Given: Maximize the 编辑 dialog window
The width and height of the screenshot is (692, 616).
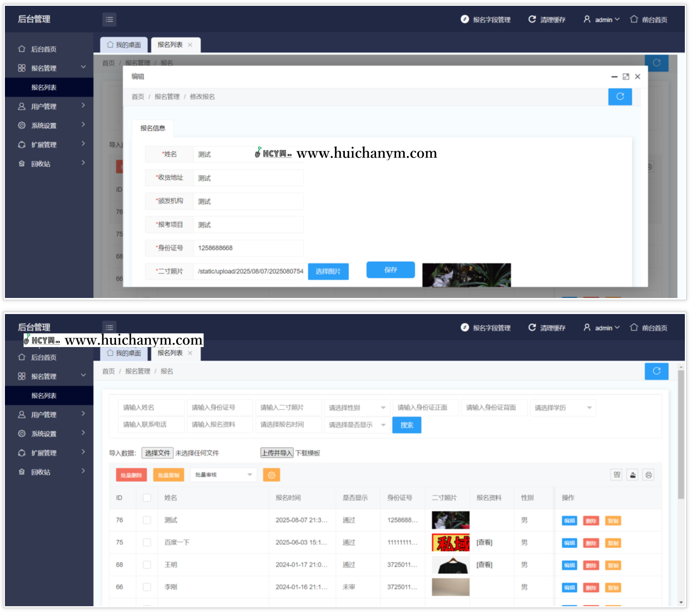Looking at the screenshot, I should click(626, 77).
